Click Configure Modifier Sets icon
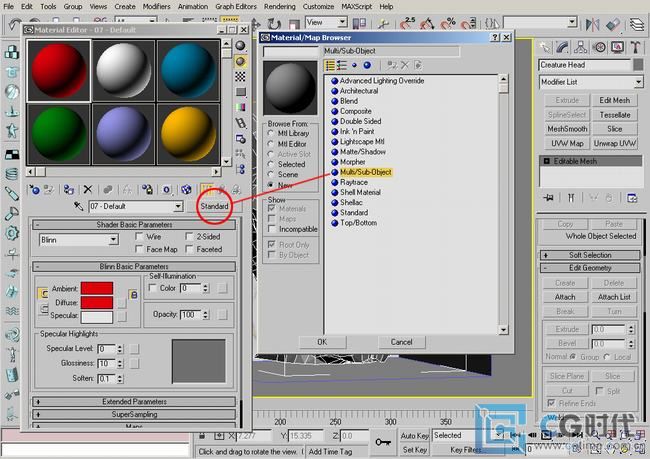Screen dimensions: 650x459 click(x=632, y=198)
